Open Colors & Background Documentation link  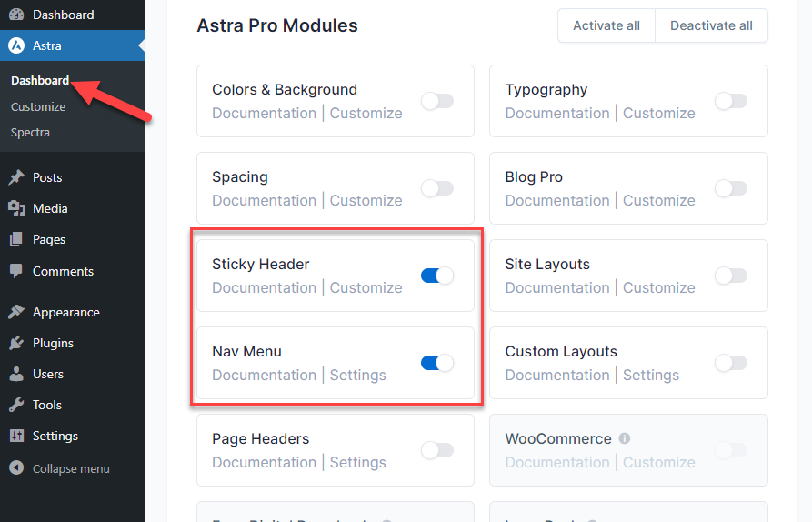pos(264,113)
